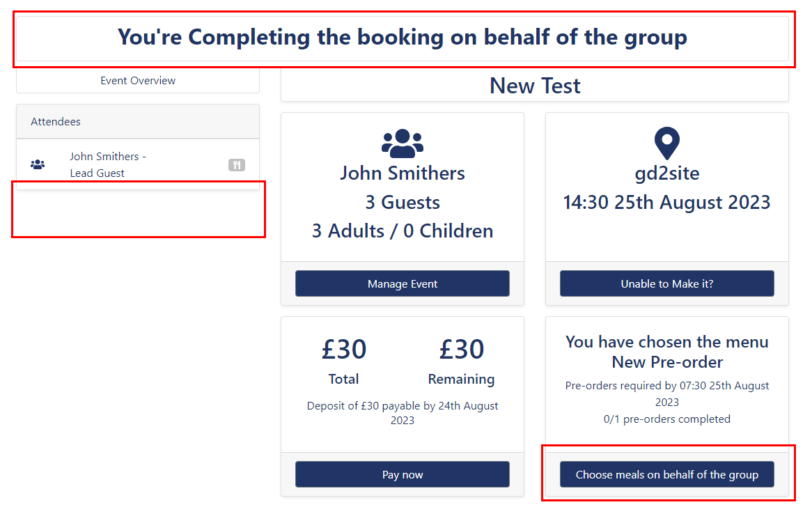Image resolution: width=812 pixels, height=507 pixels.
Task: Open the Event Overview tab
Action: point(138,81)
